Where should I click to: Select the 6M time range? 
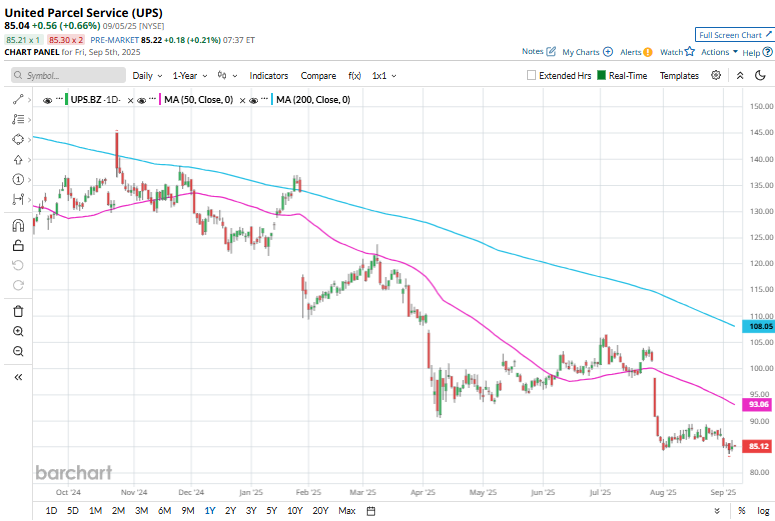[x=165, y=511]
